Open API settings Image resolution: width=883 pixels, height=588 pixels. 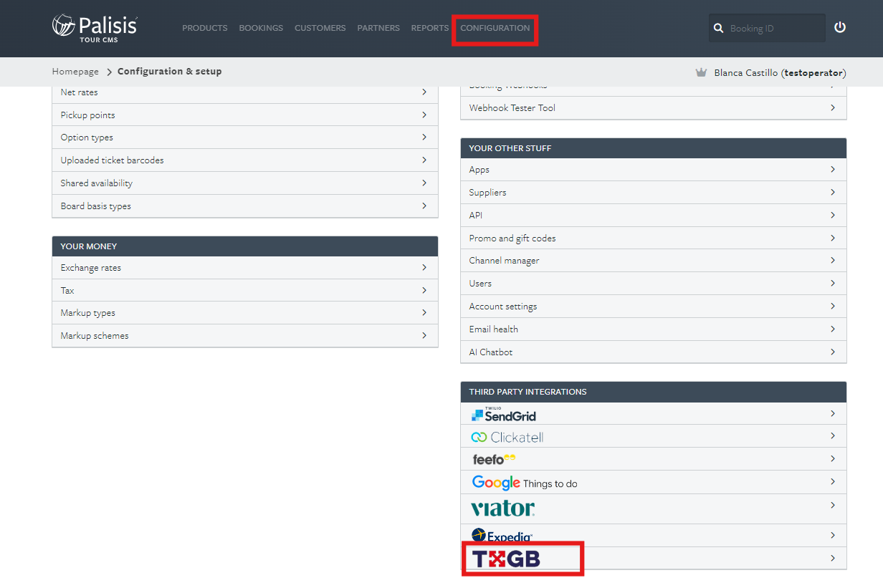pyautogui.click(x=653, y=215)
